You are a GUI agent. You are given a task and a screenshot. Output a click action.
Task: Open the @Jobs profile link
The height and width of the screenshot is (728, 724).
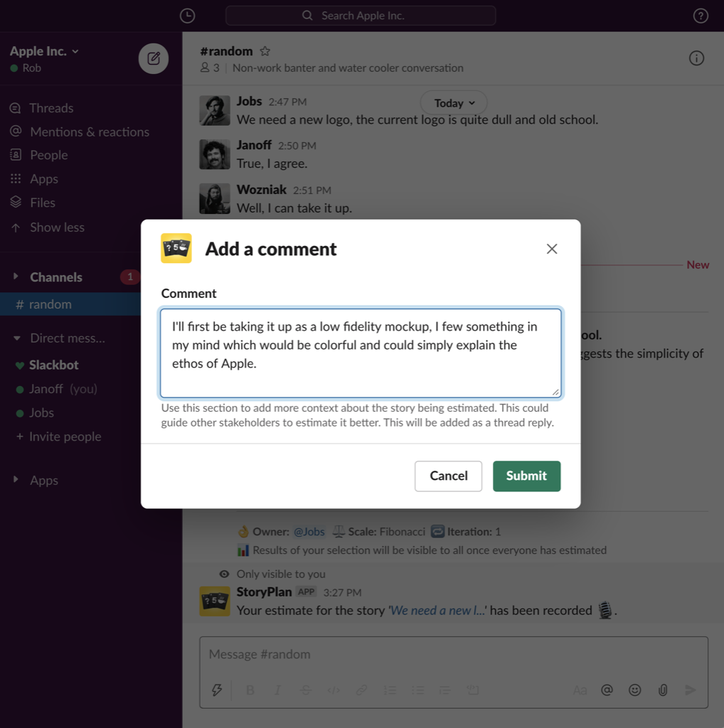click(x=309, y=531)
